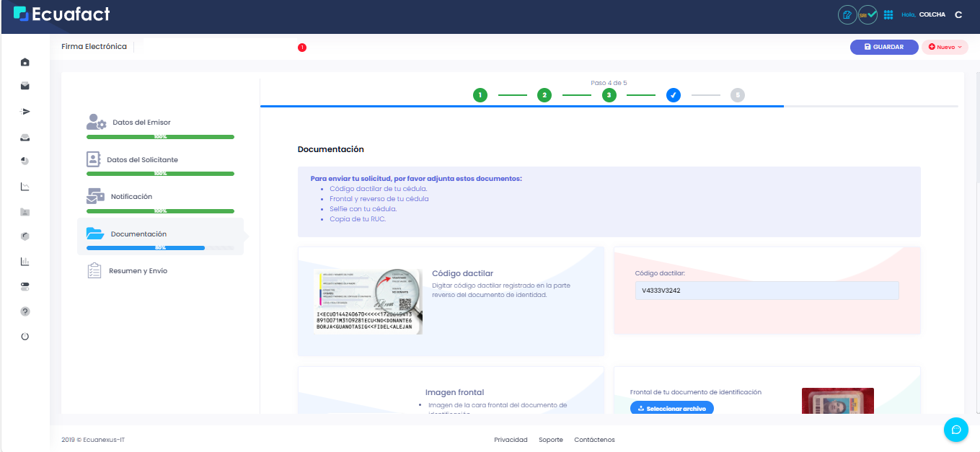Image resolution: width=980 pixels, height=452 pixels.
Task: Click the bar chart statistics sidebar icon
Action: coord(25,261)
